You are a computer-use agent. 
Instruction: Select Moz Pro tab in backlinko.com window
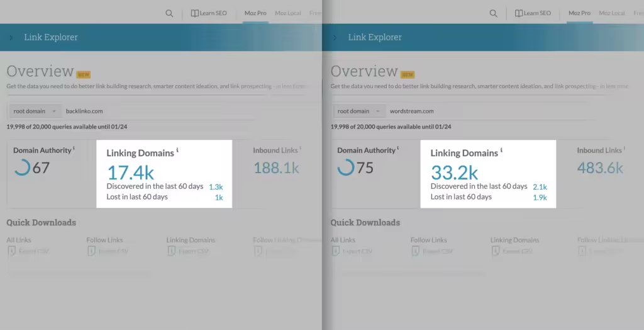[x=255, y=13]
